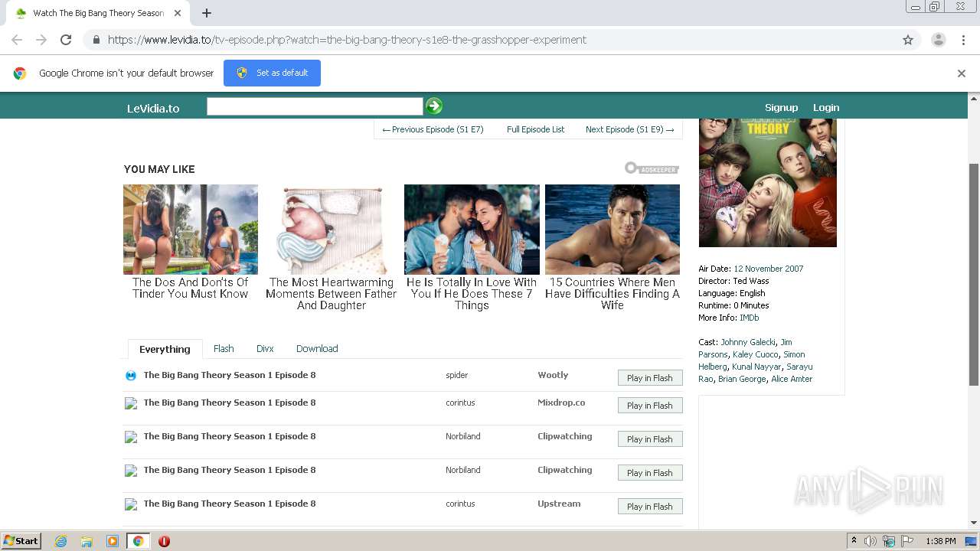Switch to the Divx tab
980x551 pixels.
pos(265,348)
